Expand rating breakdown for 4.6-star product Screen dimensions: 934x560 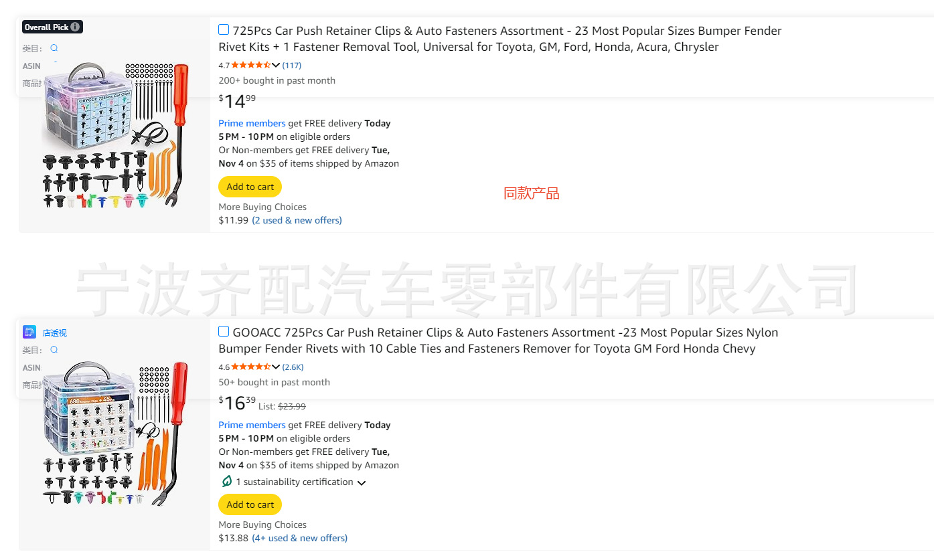tap(276, 367)
